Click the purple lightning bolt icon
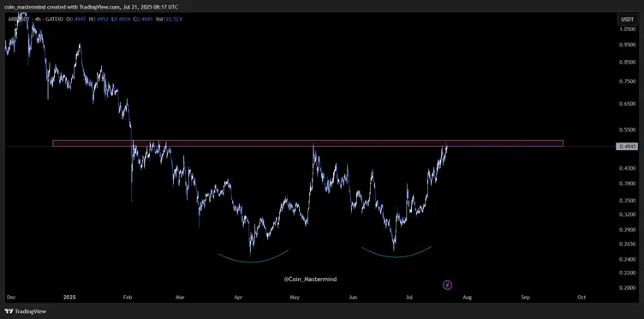644x319 pixels. 448,285
